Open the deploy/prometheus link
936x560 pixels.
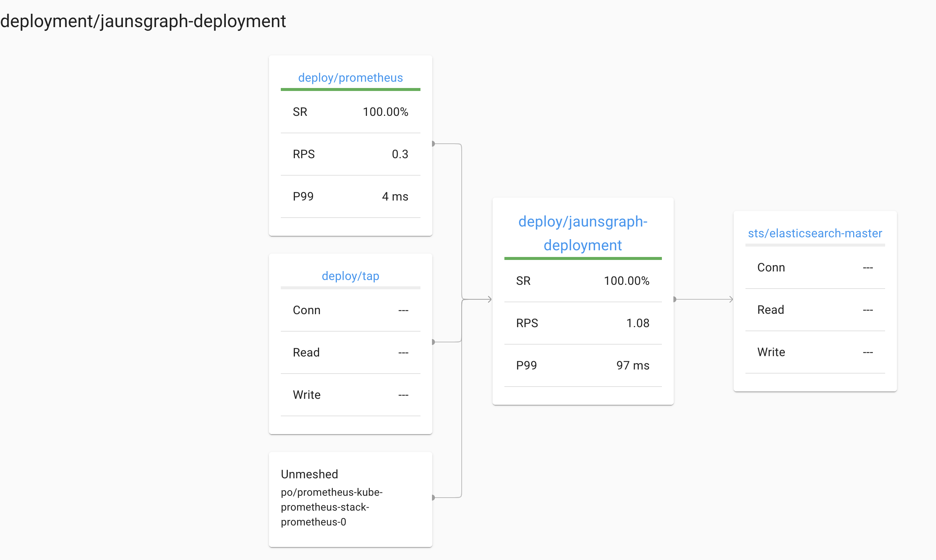[350, 77]
